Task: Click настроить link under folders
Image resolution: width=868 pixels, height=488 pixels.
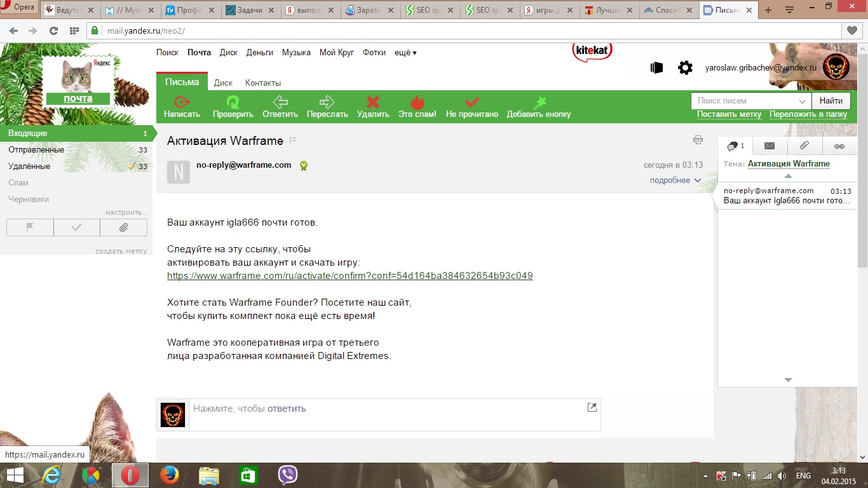Action: tap(126, 212)
